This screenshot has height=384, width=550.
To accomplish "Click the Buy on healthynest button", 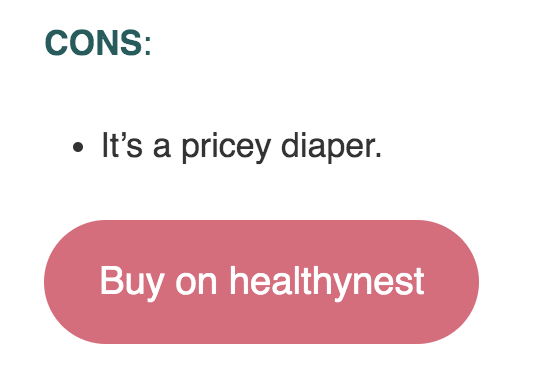I will coord(261,282).
